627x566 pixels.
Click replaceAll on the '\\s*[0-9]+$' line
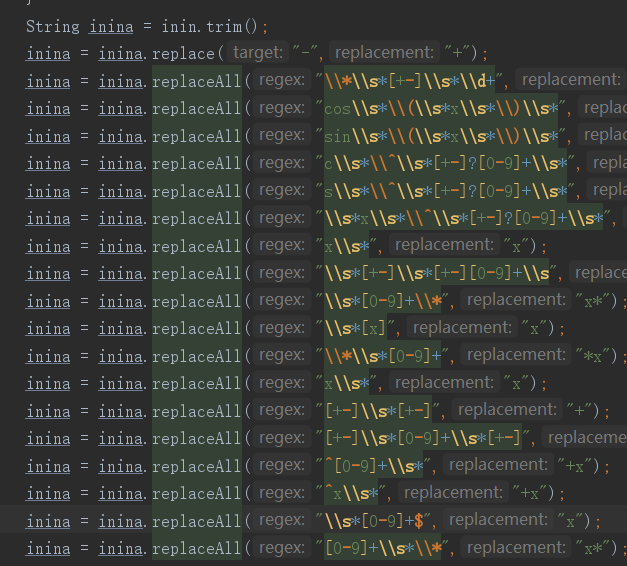tap(196, 521)
